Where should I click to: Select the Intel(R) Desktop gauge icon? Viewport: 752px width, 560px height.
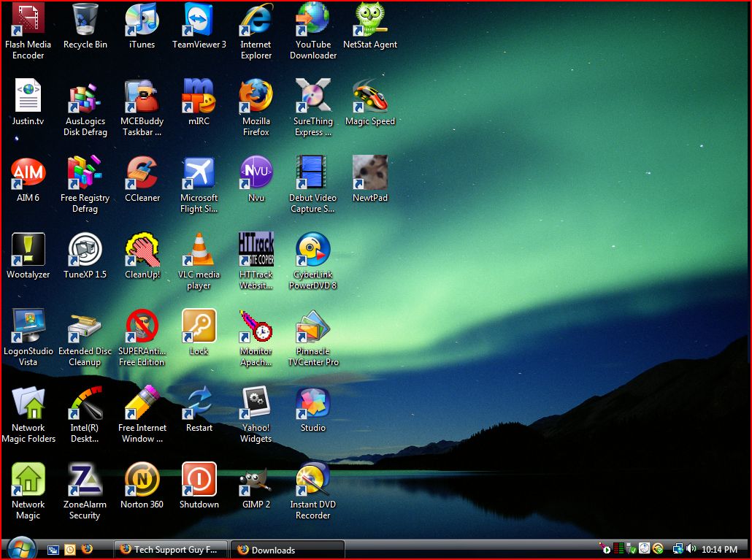(x=85, y=402)
